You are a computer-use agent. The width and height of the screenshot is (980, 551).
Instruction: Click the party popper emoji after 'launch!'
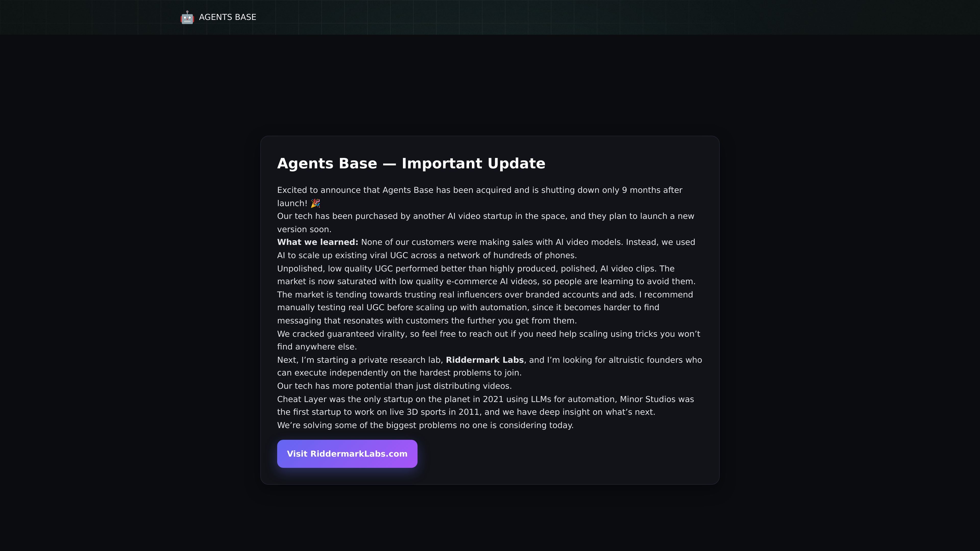click(x=315, y=204)
